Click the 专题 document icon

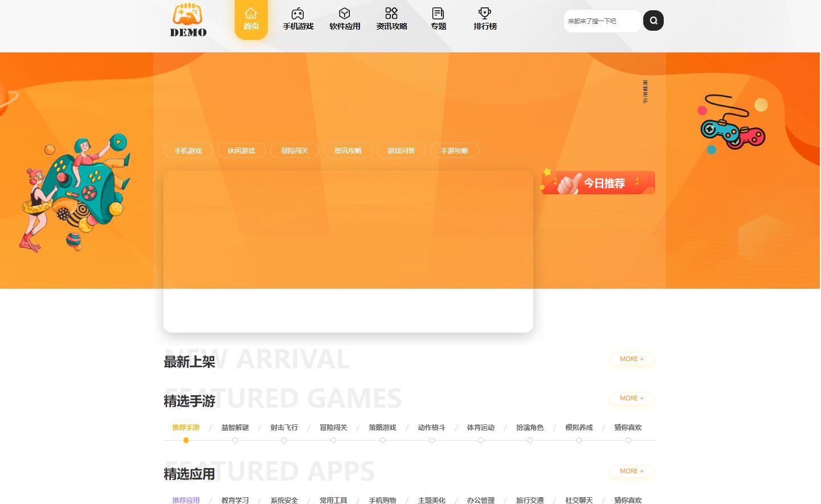(x=438, y=13)
